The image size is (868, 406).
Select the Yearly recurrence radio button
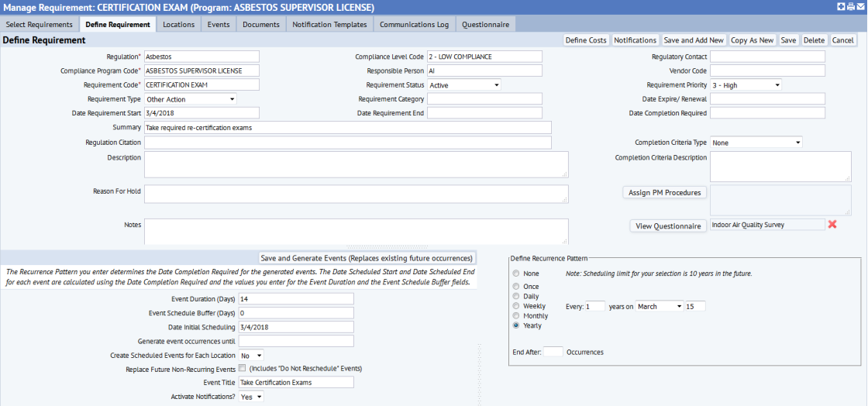pos(516,326)
